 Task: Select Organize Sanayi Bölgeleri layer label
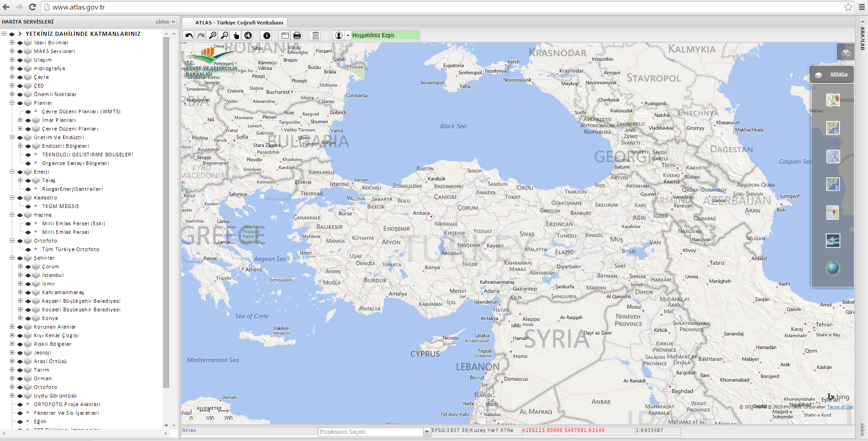(76, 163)
